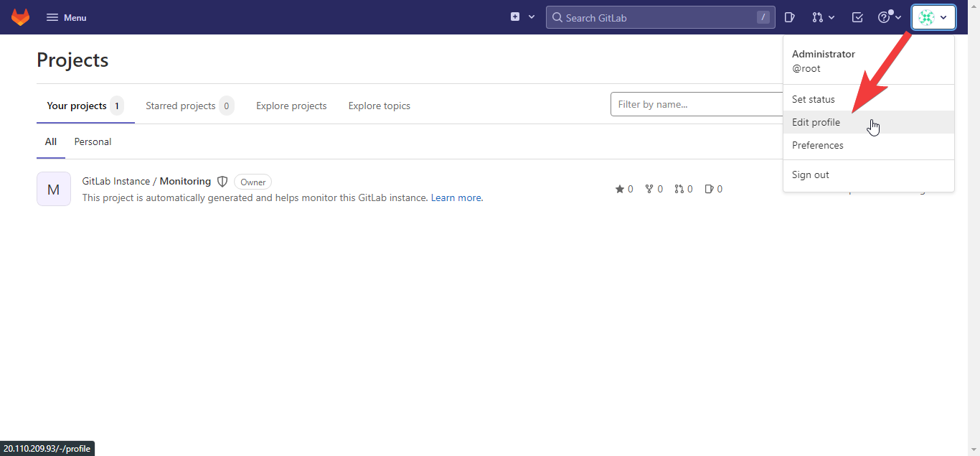
Task: Open Preferences from the user menu
Action: point(869,145)
